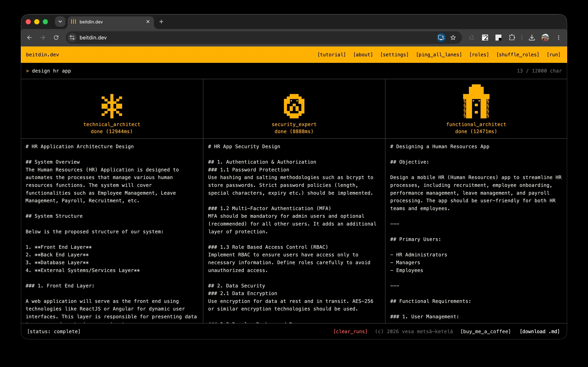Click [ping_all_lanes] in the header
Screen dimensions: 588x367
pyautogui.click(x=439, y=55)
